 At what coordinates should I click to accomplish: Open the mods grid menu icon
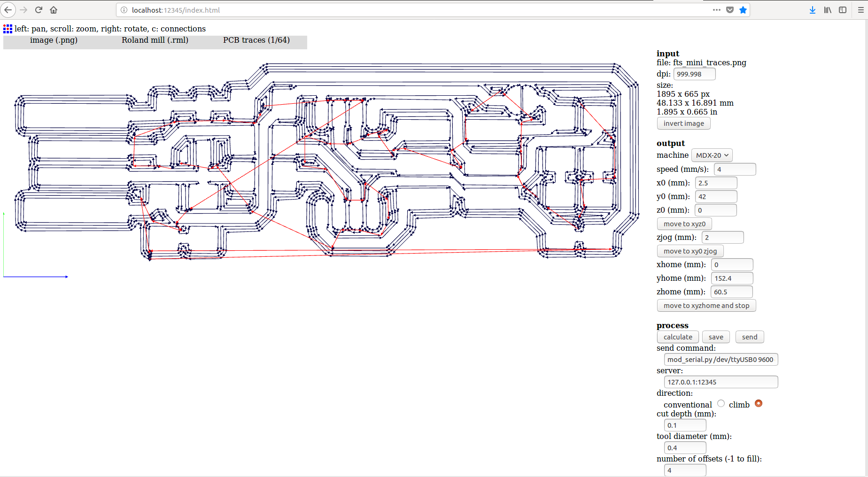click(x=8, y=29)
